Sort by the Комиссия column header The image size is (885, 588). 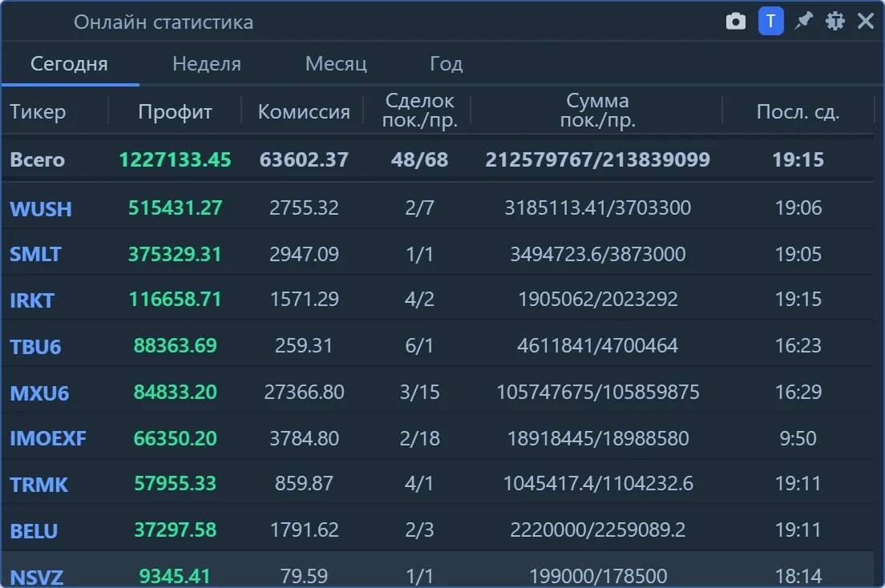(304, 111)
